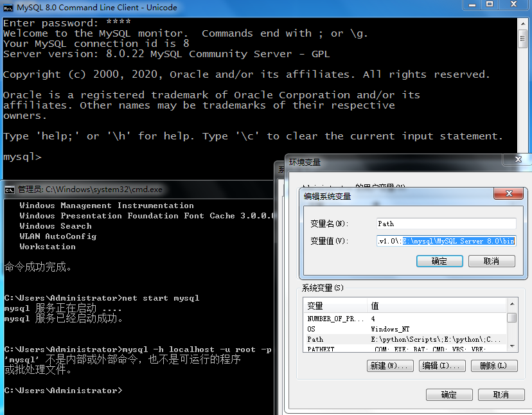Viewport: 532px width, 415px height.
Task: Click the 'Your MySQL connection id is 8' line
Action: pyautogui.click(x=96, y=44)
